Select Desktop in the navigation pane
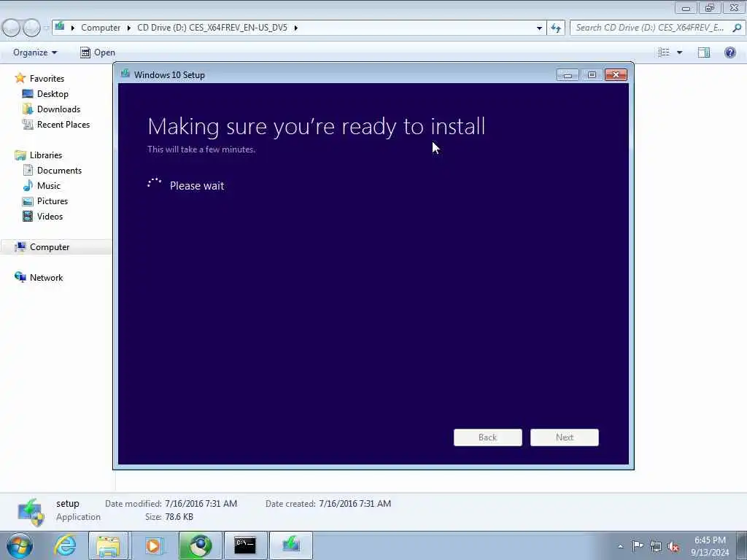747x560 pixels. point(53,94)
